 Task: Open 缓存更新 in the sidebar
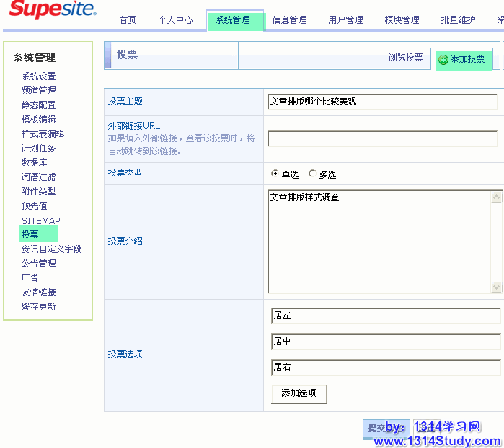[x=38, y=307]
